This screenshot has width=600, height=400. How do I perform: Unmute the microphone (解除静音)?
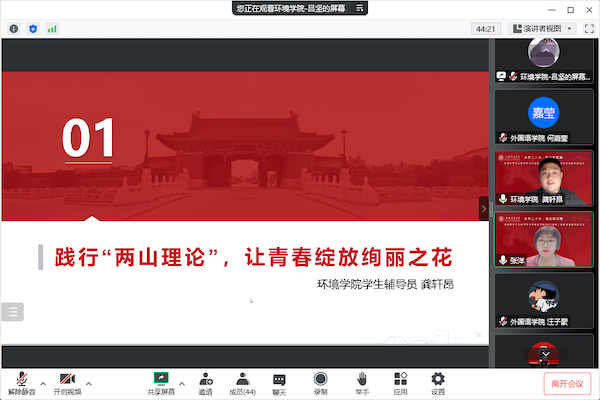tap(20, 383)
